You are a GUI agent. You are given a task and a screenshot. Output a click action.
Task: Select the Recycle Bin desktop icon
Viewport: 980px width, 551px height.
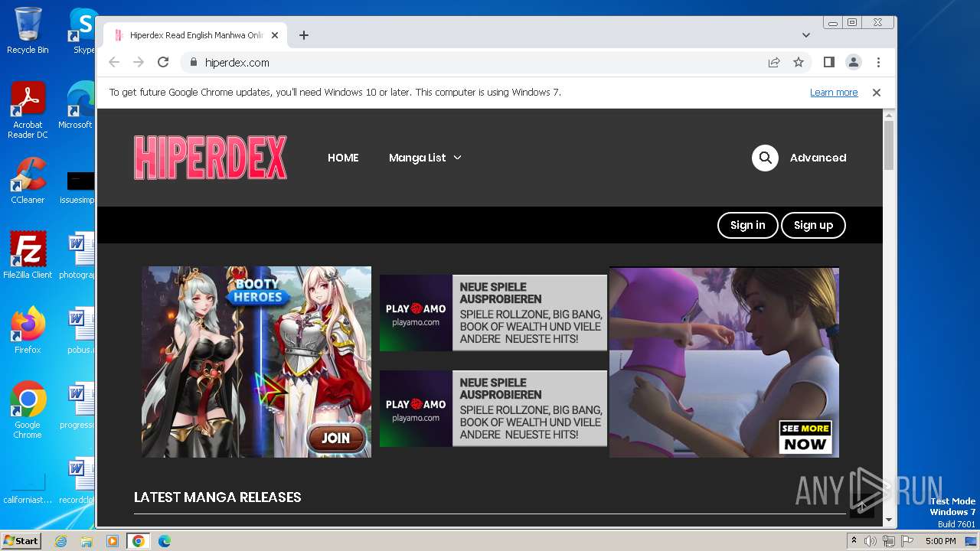coord(28,31)
